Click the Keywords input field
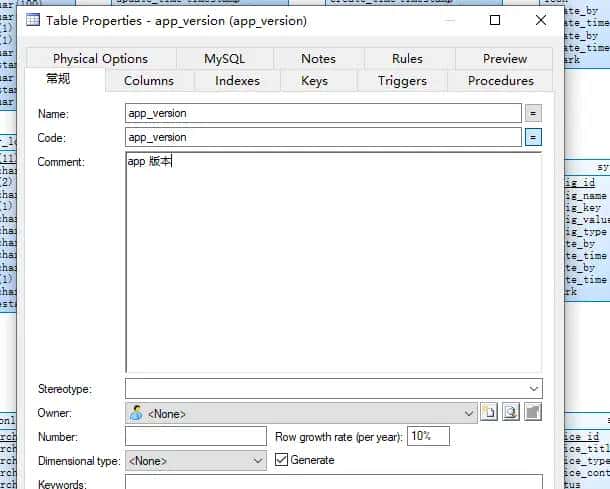This screenshot has width=610, height=489. 334,482
